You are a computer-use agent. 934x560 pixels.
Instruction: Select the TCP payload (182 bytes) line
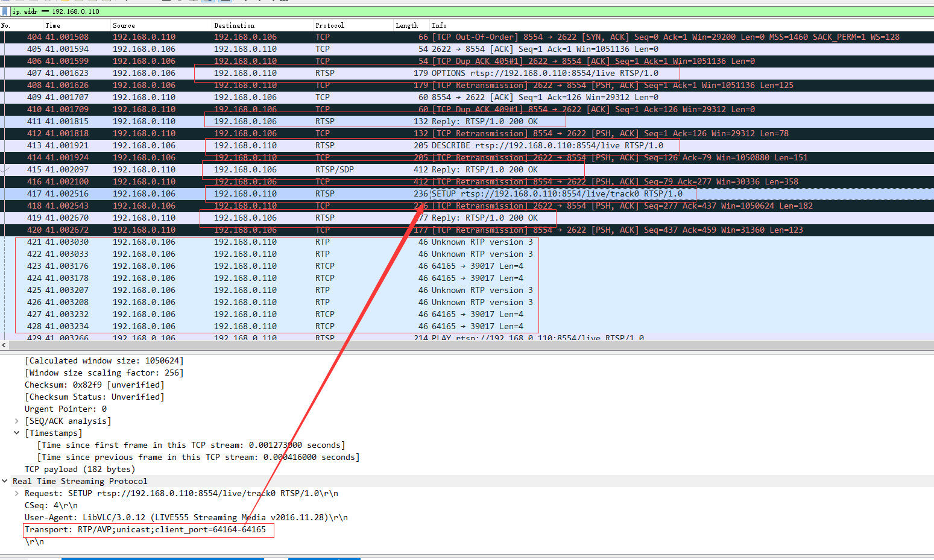(80, 469)
